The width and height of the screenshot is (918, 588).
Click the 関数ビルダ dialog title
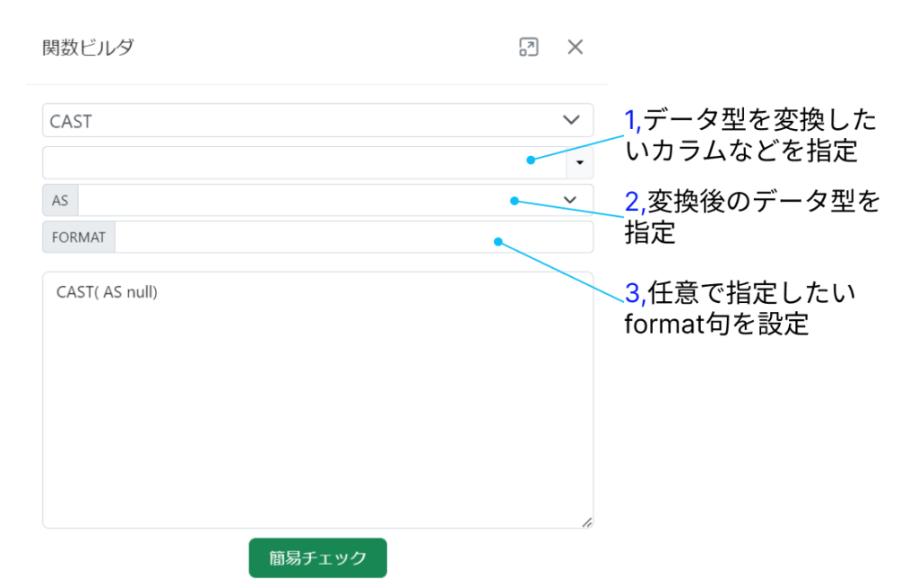click(x=88, y=48)
